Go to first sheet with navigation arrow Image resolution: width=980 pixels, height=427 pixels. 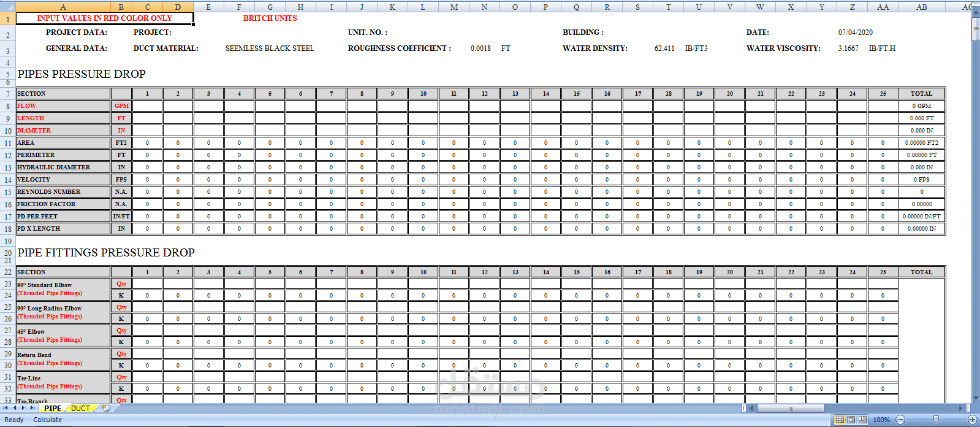pos(6,408)
